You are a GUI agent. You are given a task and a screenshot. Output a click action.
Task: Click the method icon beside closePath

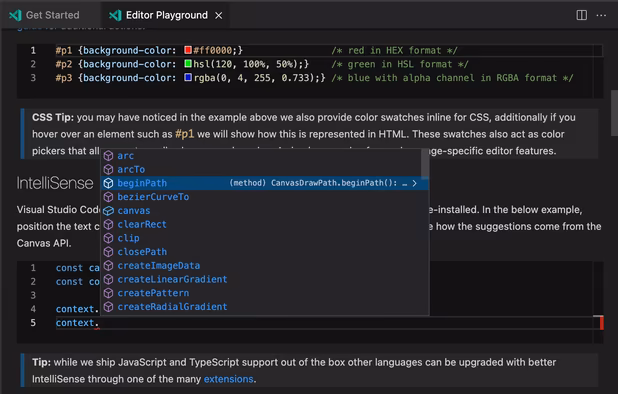pos(108,252)
